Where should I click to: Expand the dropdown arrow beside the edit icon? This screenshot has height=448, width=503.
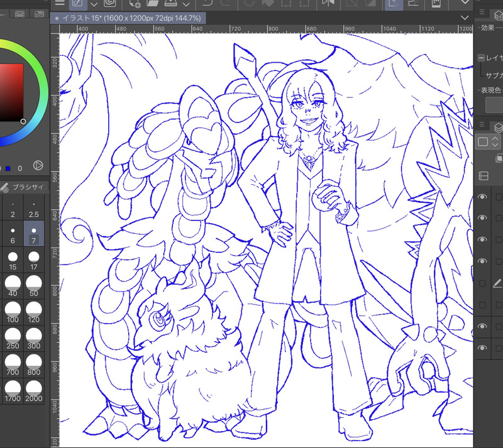(94, 4)
